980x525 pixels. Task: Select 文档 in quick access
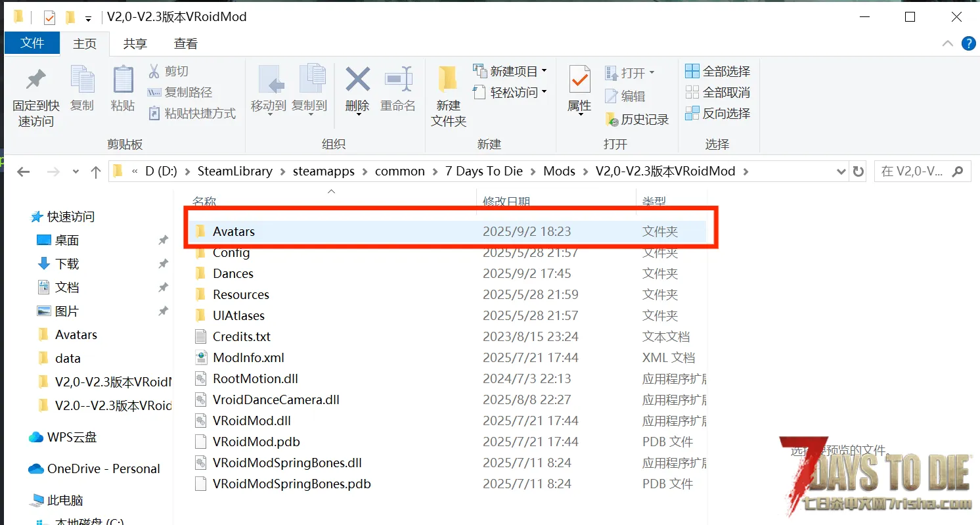(66, 288)
